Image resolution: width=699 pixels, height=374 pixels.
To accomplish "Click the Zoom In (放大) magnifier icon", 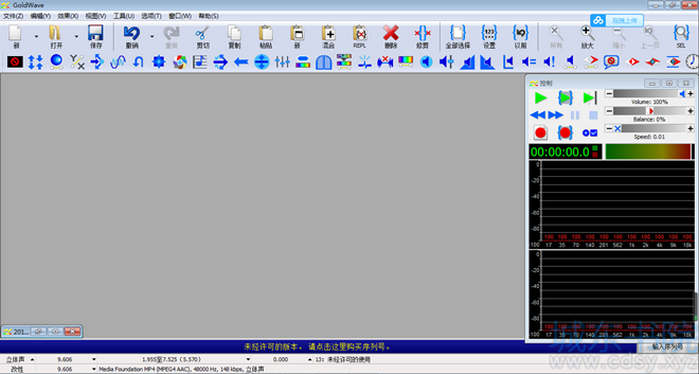I will (x=587, y=37).
